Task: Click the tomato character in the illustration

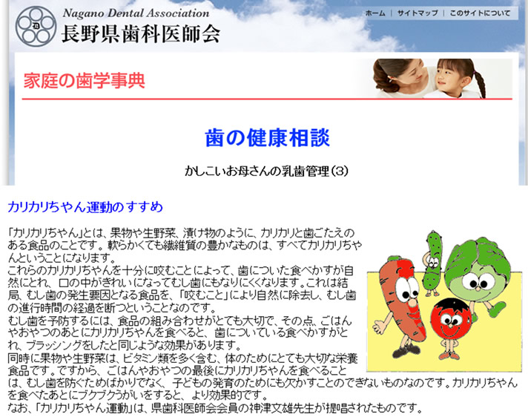Action: pos(451,327)
